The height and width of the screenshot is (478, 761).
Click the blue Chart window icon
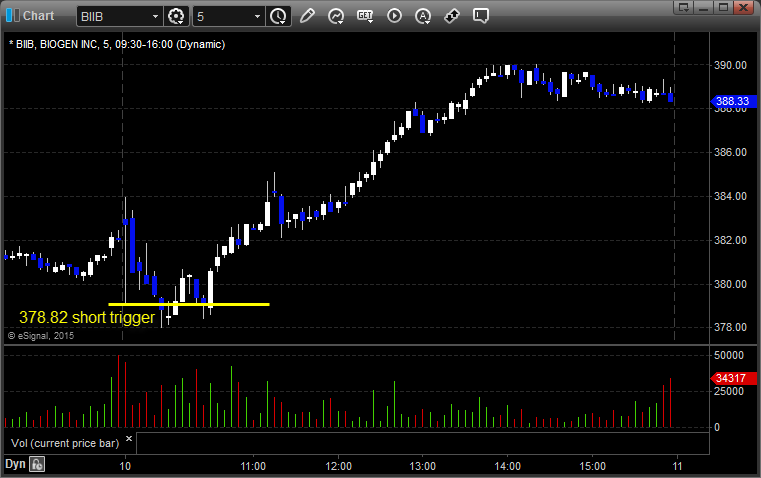pos(13,16)
